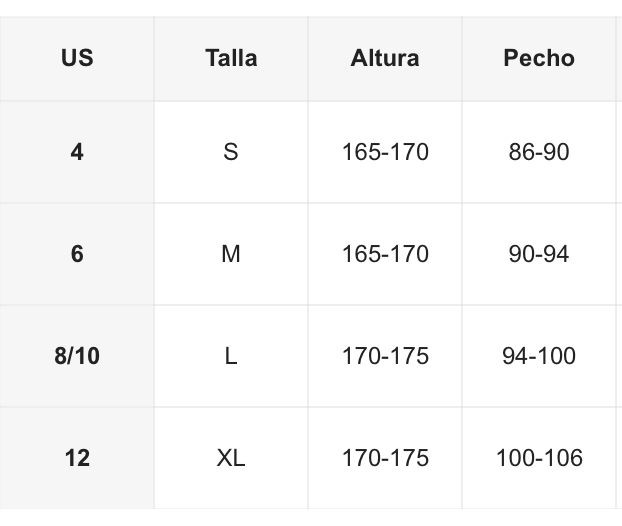This screenshot has width=622, height=526.
Task: Click the 100-106 Pecho cell
Action: (539, 458)
